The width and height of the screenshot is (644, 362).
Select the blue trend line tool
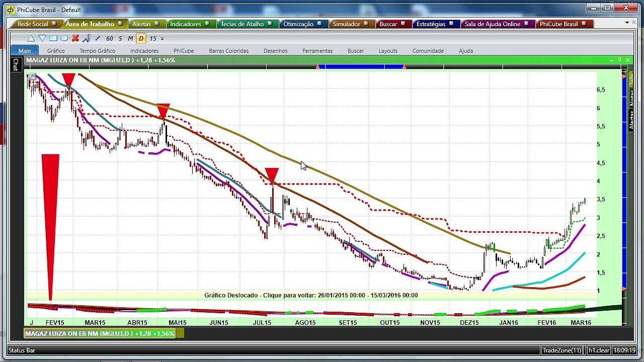[98, 38]
